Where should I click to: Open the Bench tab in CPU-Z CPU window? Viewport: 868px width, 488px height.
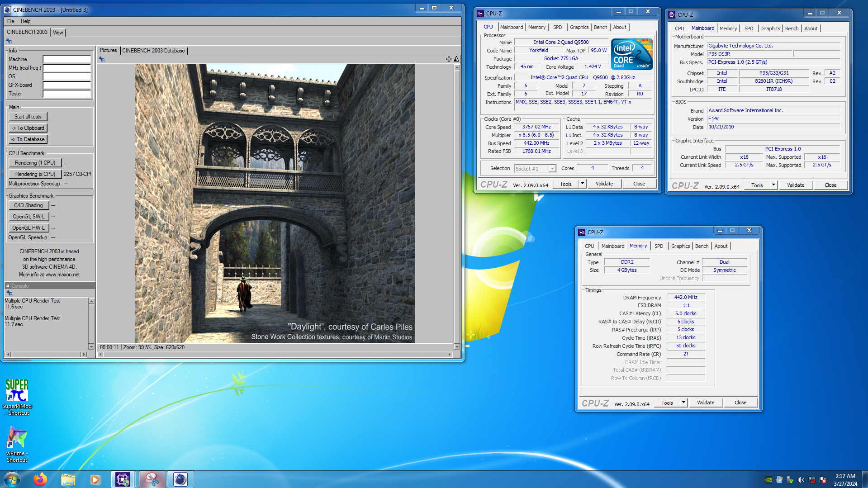pyautogui.click(x=600, y=27)
